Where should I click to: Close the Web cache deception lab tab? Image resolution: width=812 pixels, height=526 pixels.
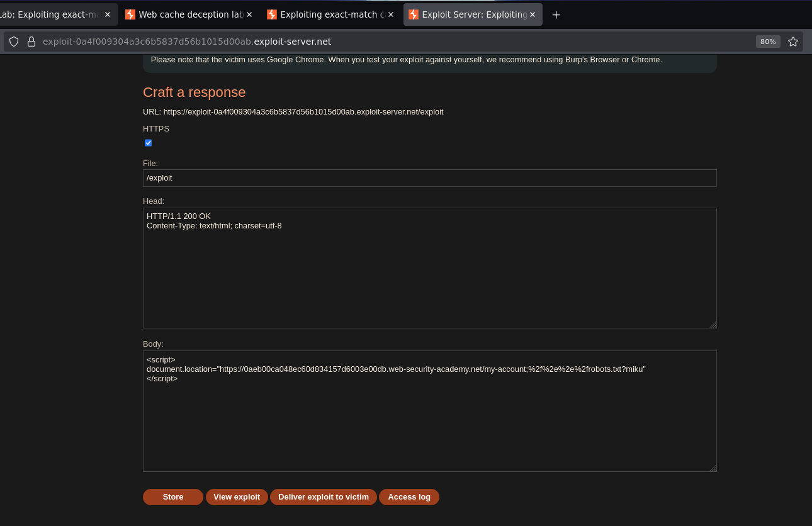[249, 14]
